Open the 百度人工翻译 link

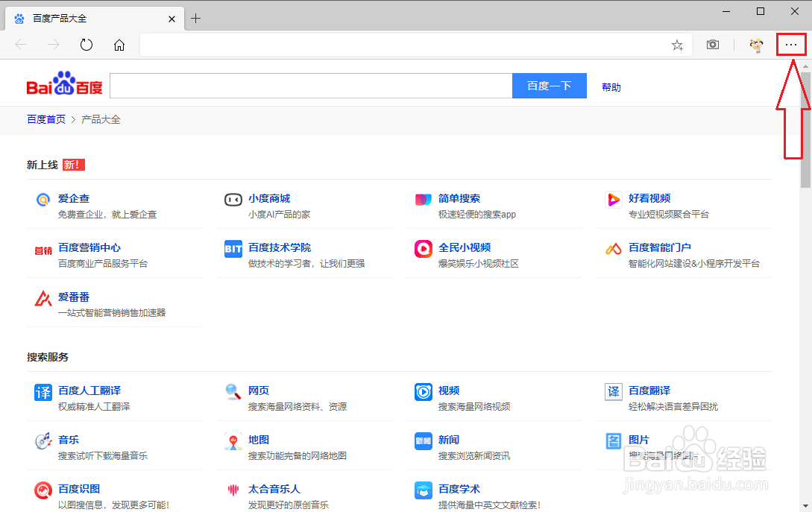(x=89, y=391)
